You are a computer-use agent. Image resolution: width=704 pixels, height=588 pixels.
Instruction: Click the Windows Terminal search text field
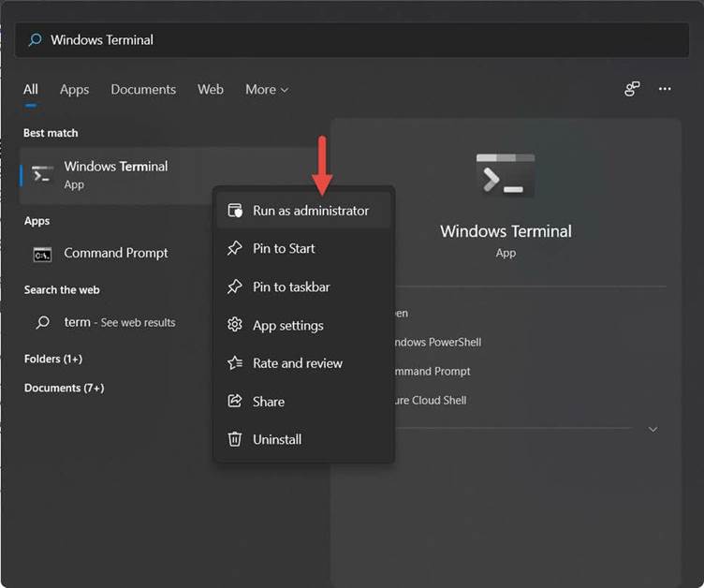(352, 40)
